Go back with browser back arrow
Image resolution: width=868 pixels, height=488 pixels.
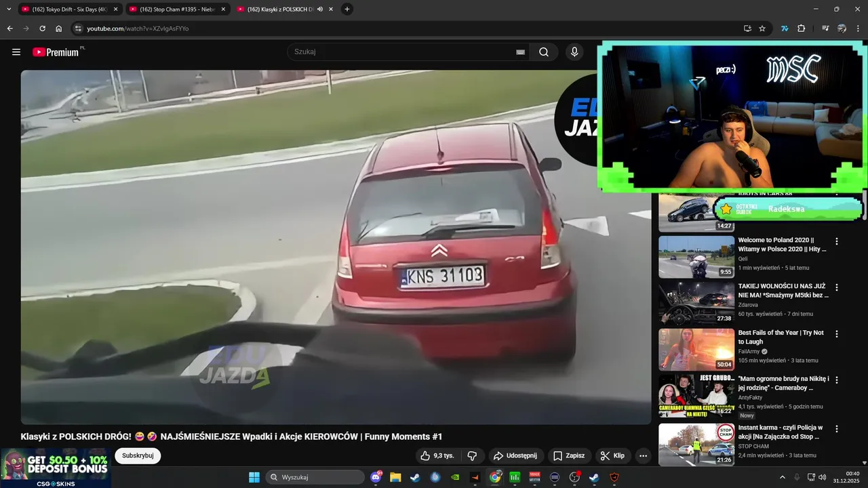tap(9, 28)
